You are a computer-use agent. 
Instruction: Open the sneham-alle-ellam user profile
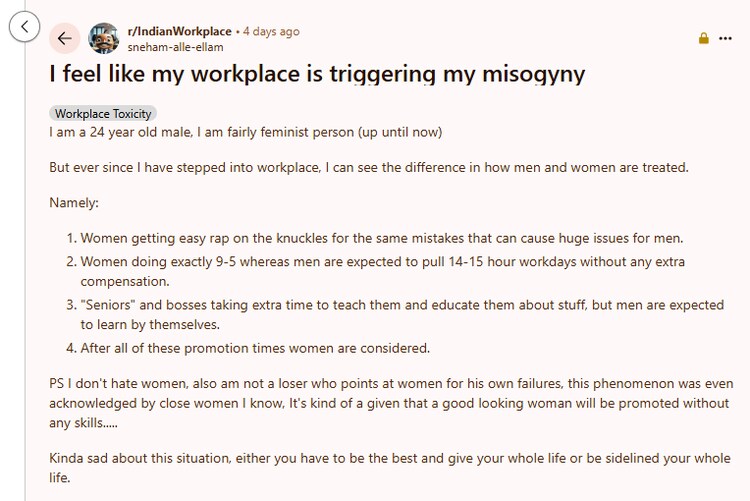pos(175,46)
